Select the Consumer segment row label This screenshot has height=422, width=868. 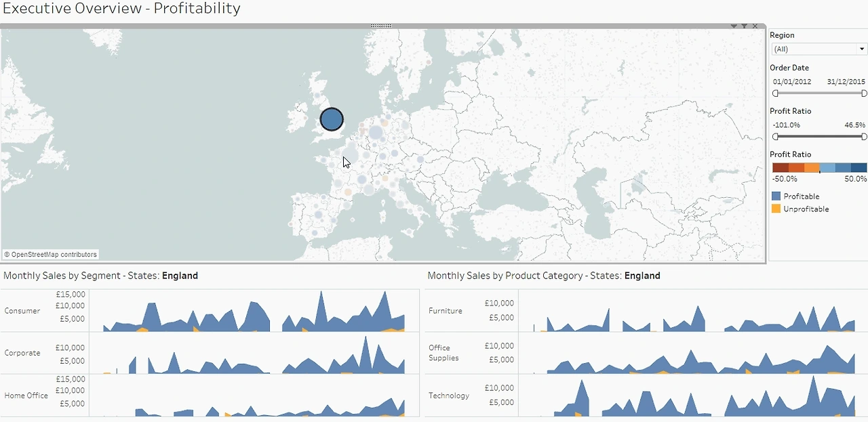[x=22, y=311]
